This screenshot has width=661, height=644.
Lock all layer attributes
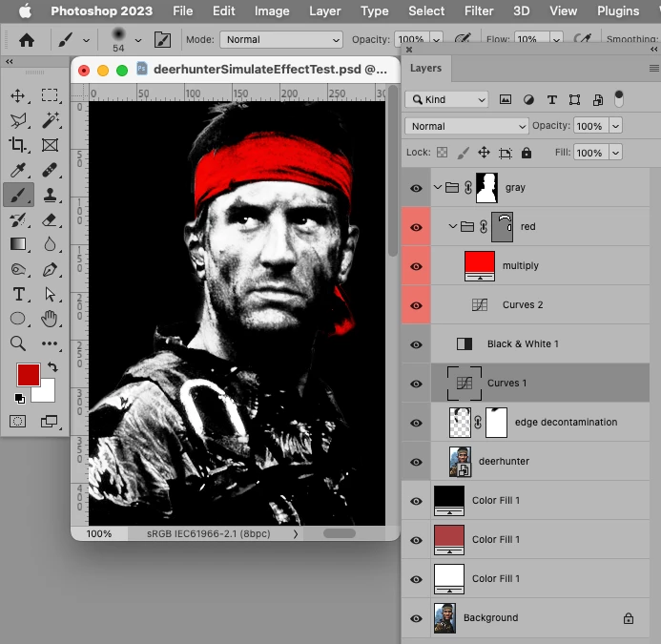527,153
